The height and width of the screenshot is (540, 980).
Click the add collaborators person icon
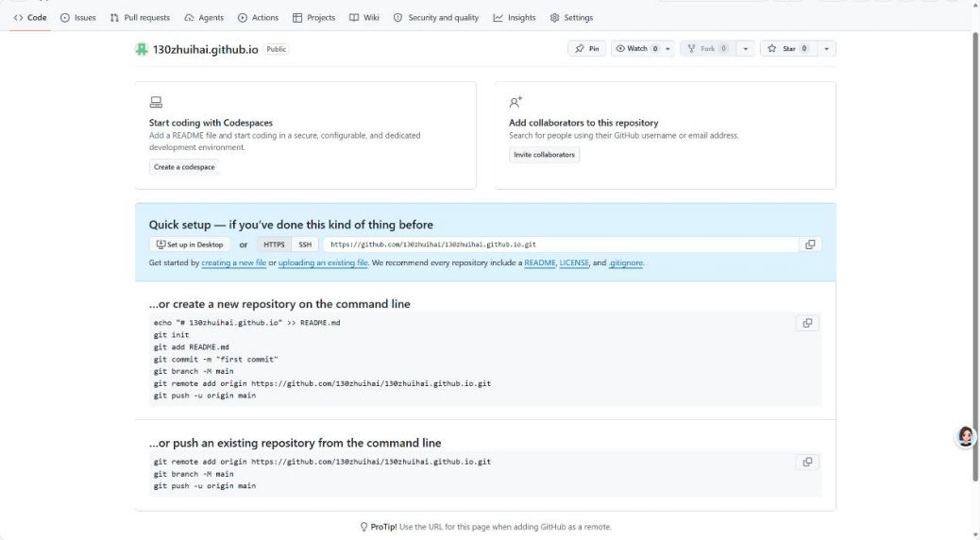[515, 102]
